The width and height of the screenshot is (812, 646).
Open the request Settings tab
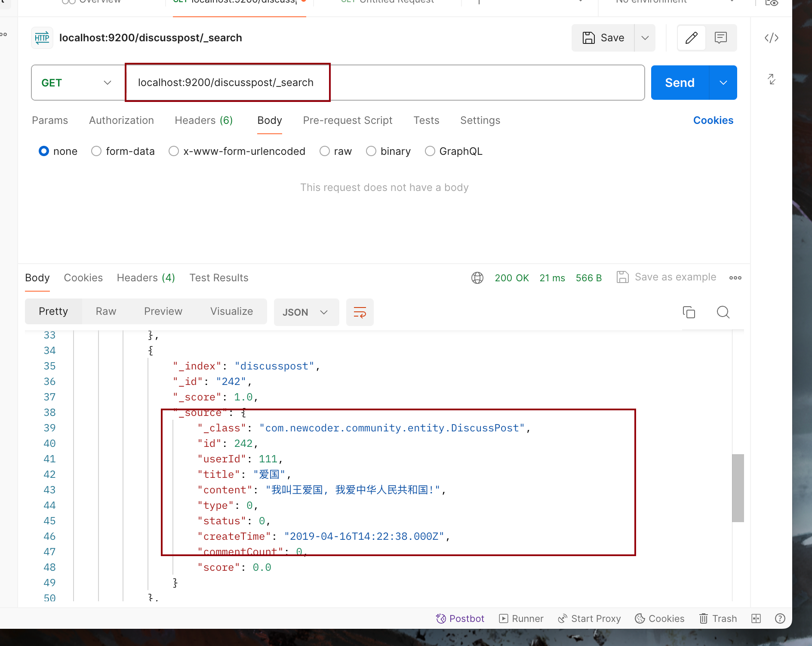480,120
